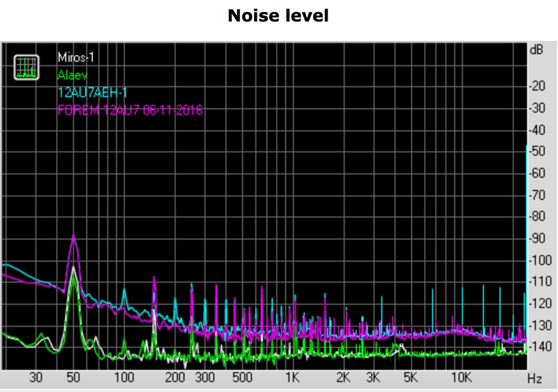Click the 200 Hz axis label
Screen dimensions: 558x392
175,378
